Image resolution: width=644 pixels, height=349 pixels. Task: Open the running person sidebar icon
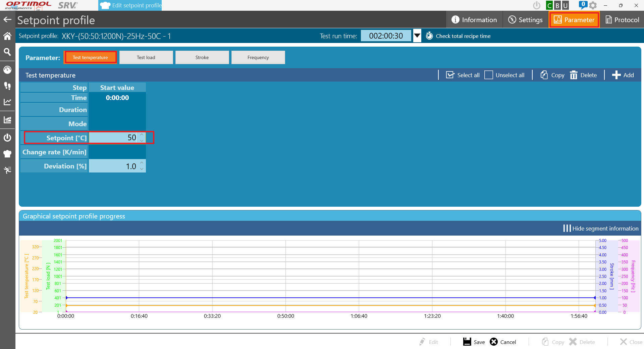coord(7,170)
